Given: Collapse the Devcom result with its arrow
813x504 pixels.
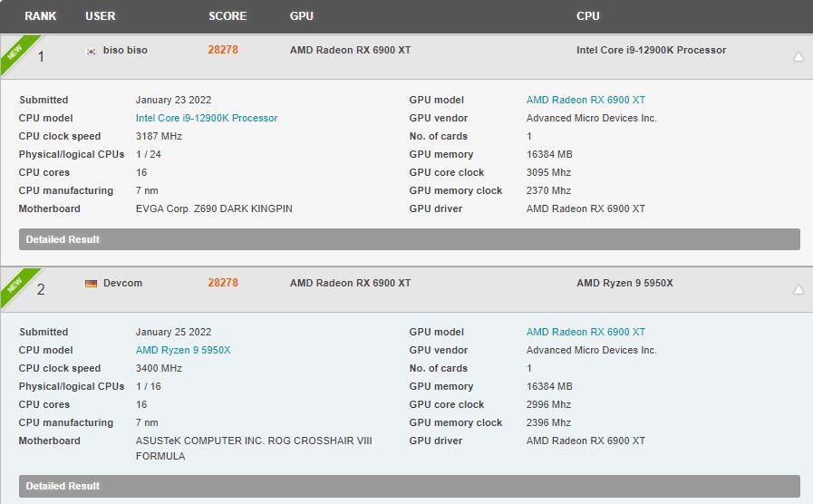Looking at the screenshot, I should (x=798, y=289).
